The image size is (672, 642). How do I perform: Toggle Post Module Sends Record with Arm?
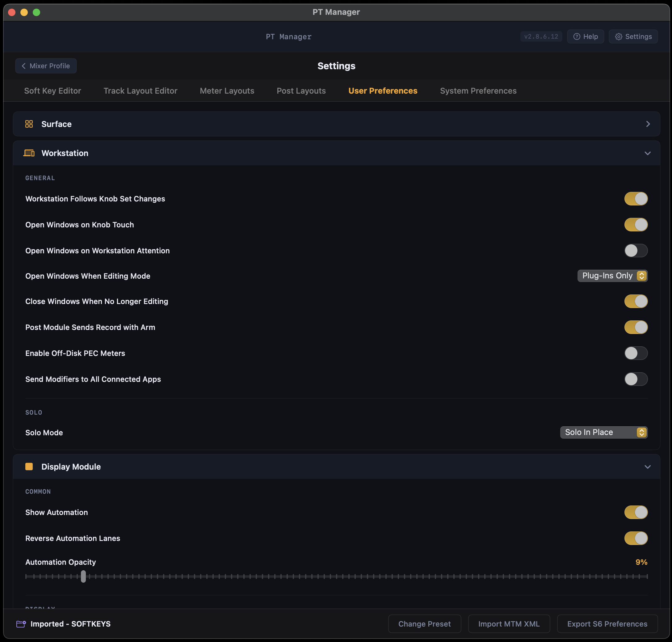tap(636, 327)
